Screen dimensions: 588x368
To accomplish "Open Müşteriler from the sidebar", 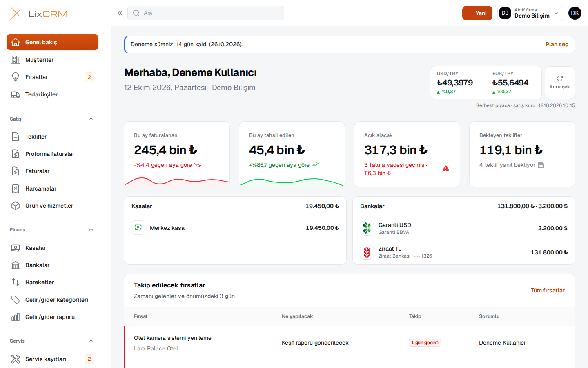I will click(x=52, y=60).
